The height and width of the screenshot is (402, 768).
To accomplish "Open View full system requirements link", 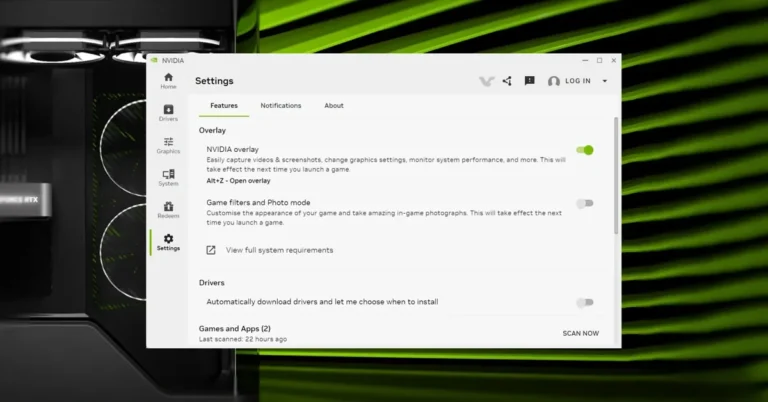I will (279, 250).
